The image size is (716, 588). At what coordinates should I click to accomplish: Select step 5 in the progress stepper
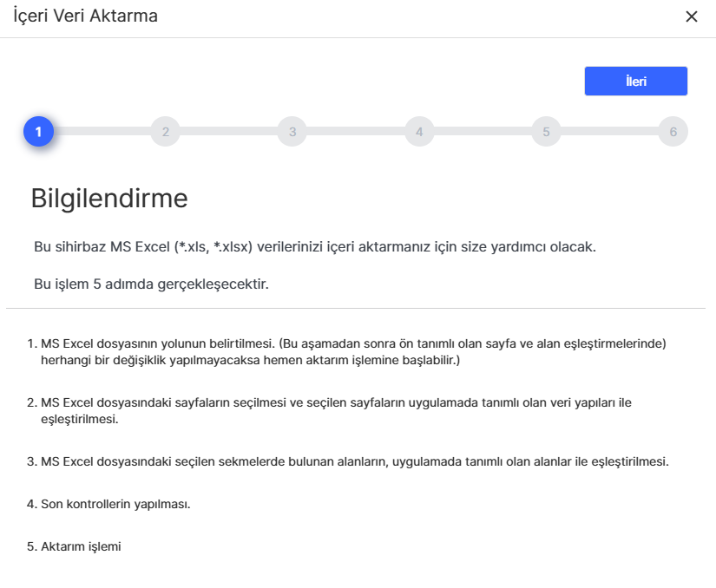[546, 132]
